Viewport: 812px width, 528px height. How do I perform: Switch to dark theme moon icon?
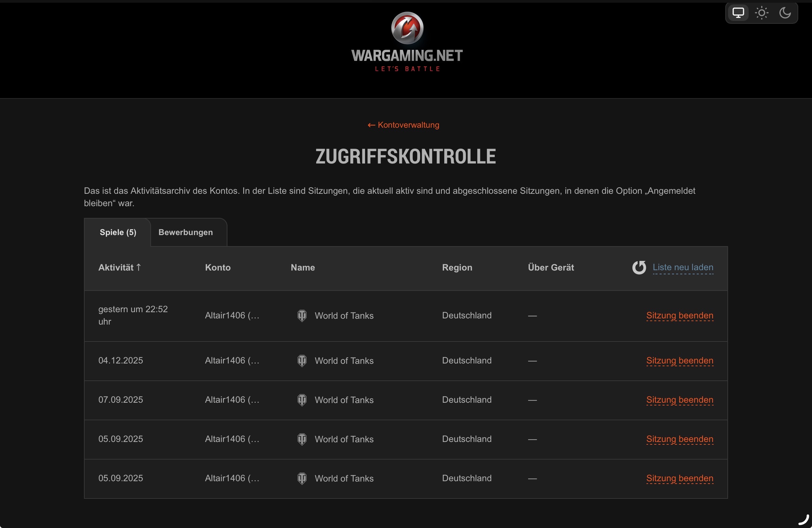785,13
